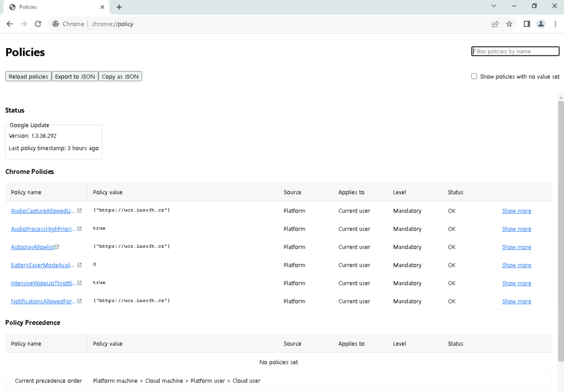Image resolution: width=564 pixels, height=392 pixels.
Task: Open external link icon next to BatterySaverModeAvail...
Action: coord(79,265)
